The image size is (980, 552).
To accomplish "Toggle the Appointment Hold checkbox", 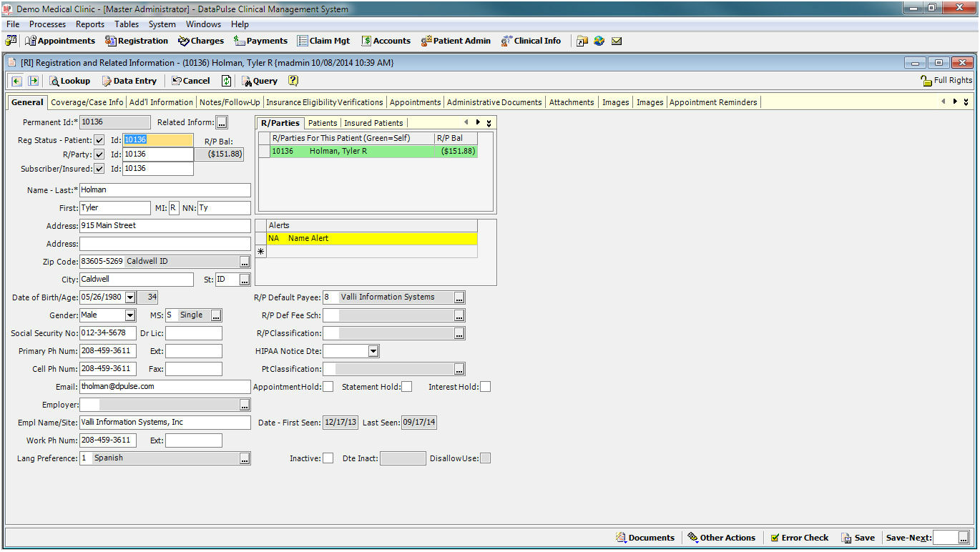I will point(328,387).
